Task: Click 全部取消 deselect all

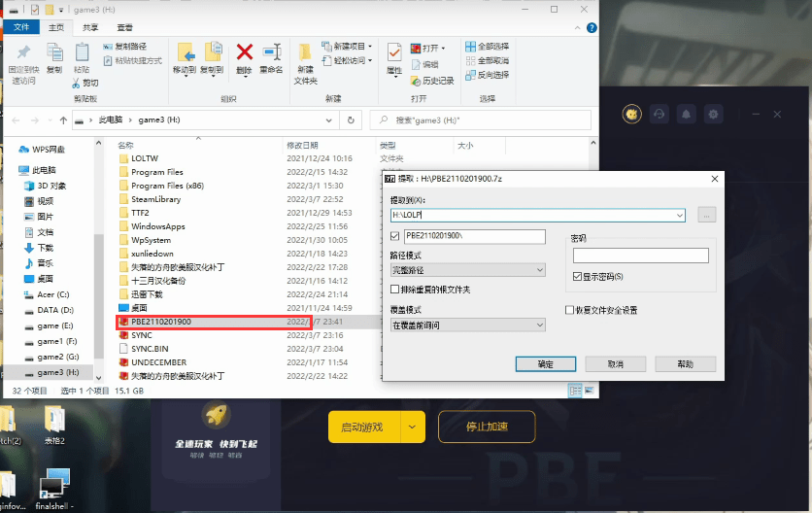Action: [487, 60]
